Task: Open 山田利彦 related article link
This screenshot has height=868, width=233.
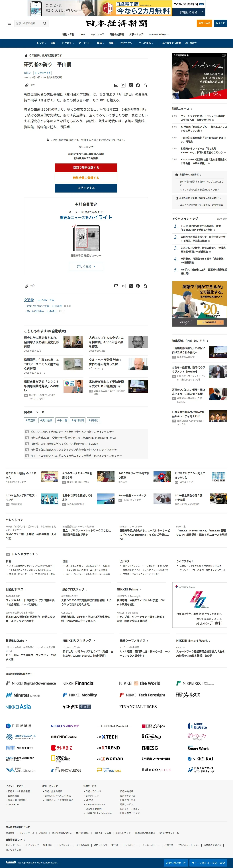Action: pyautogui.click(x=44, y=306)
